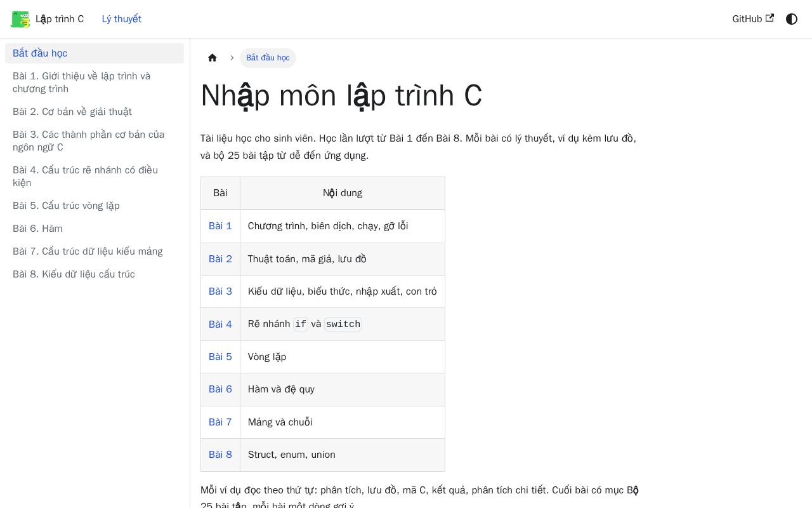This screenshot has height=508, width=812.
Task: Open sidebar Bài 4. Cấu trúc rẽ nhánh
Action: pyautogui.click(x=95, y=177)
